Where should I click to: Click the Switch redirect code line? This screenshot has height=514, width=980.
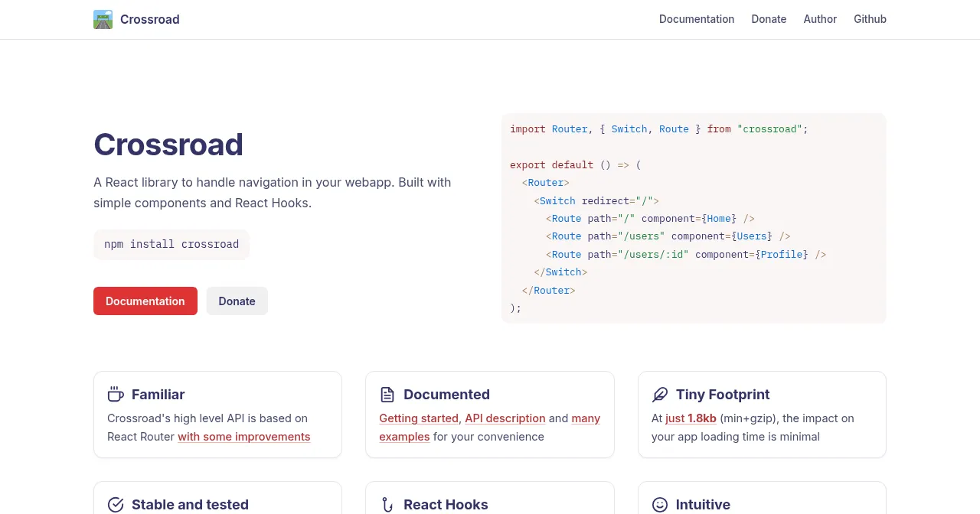click(596, 201)
